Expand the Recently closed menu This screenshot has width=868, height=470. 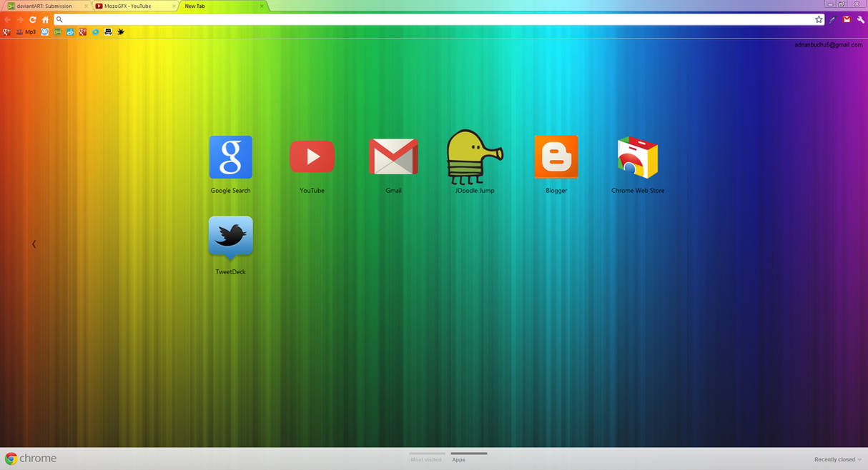point(837,459)
